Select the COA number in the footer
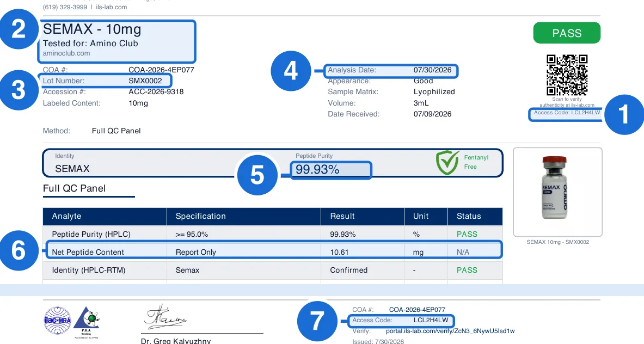This screenshot has height=344, width=644. pyautogui.click(x=418, y=310)
